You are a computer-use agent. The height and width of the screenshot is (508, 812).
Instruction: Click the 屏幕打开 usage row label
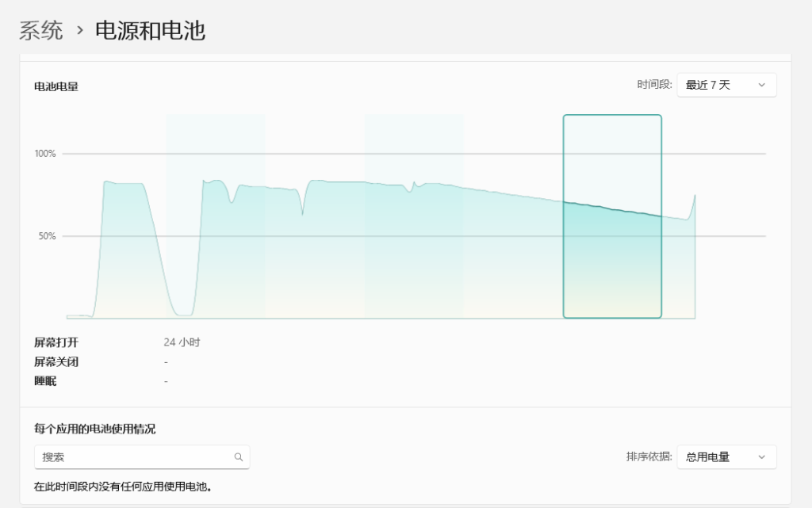[56, 343]
